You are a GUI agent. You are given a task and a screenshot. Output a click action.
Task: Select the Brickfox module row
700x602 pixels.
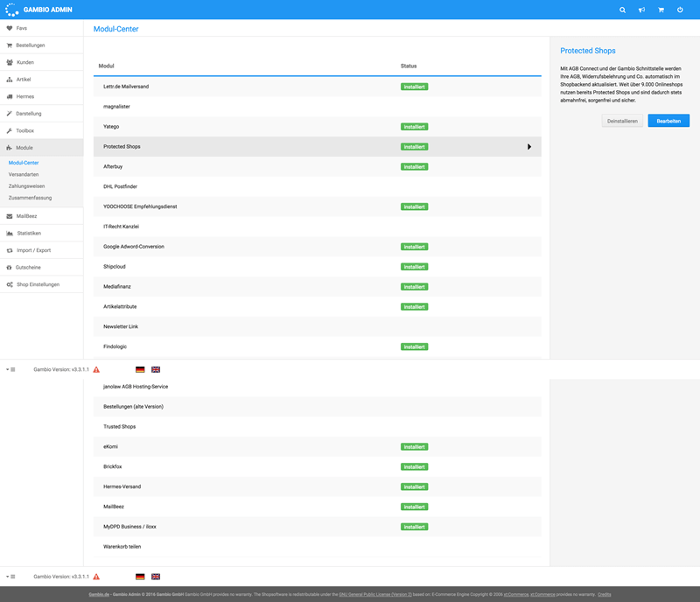pyautogui.click(x=318, y=466)
